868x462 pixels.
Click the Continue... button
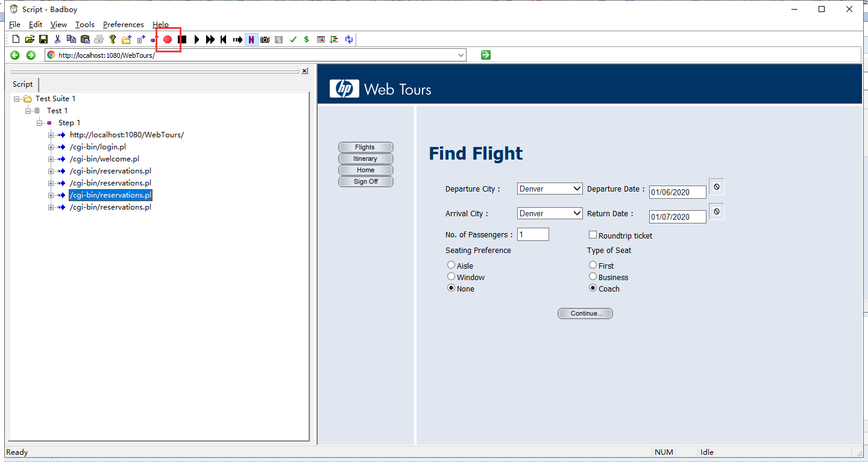pyautogui.click(x=585, y=313)
